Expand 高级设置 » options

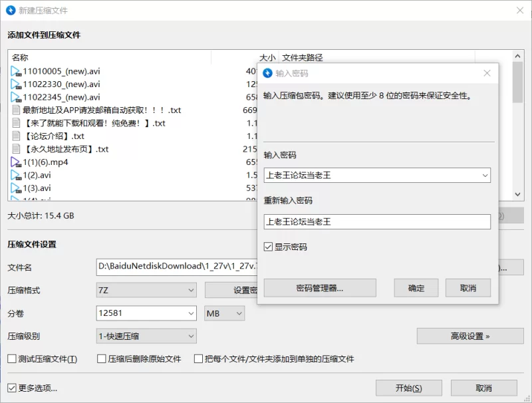[x=470, y=336]
